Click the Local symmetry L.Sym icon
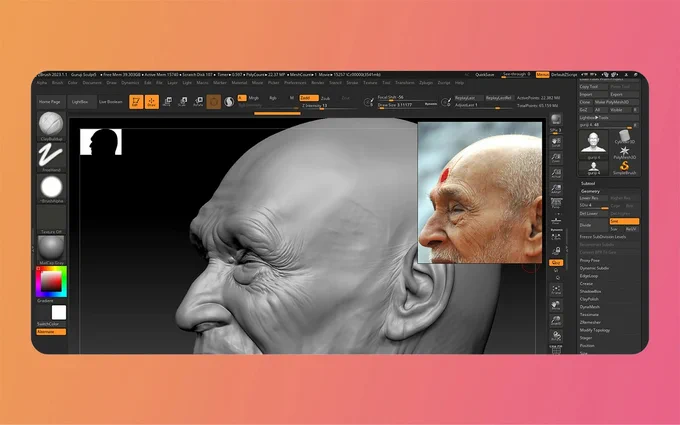This screenshot has height=425, width=680. tap(556, 236)
